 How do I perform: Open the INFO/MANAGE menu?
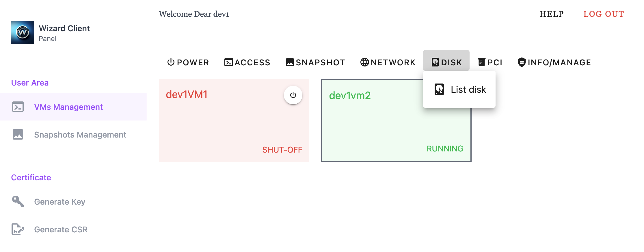coord(554,62)
